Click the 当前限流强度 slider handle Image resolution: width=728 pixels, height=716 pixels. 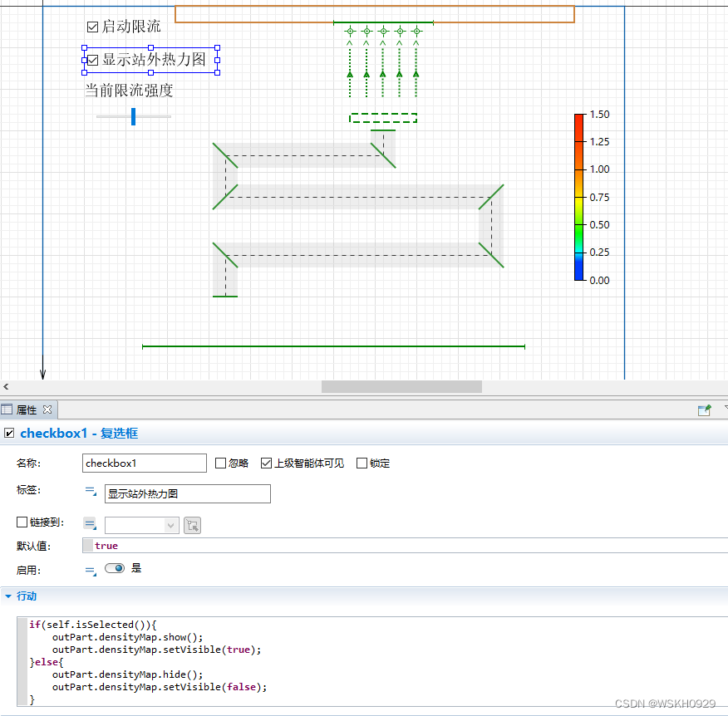point(133,116)
